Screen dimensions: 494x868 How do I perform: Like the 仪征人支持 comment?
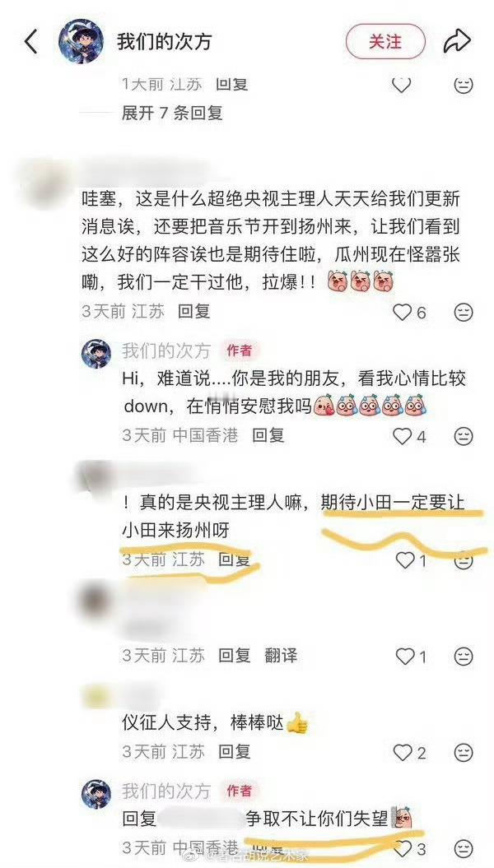coord(410,752)
